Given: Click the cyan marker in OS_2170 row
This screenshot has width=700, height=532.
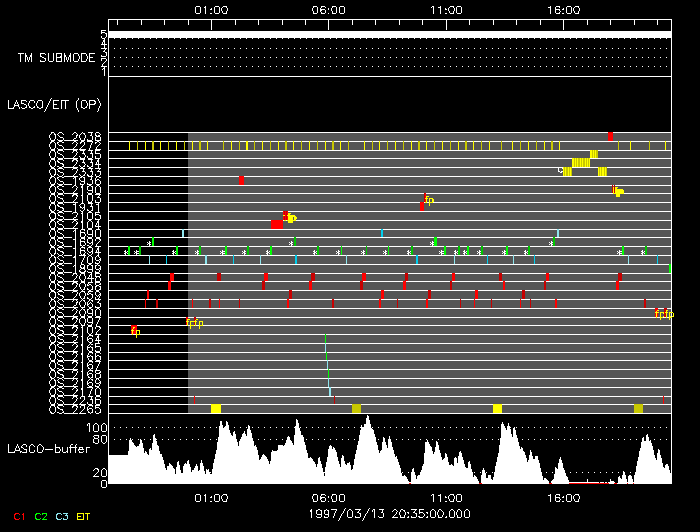Looking at the screenshot, I should pos(330,391).
